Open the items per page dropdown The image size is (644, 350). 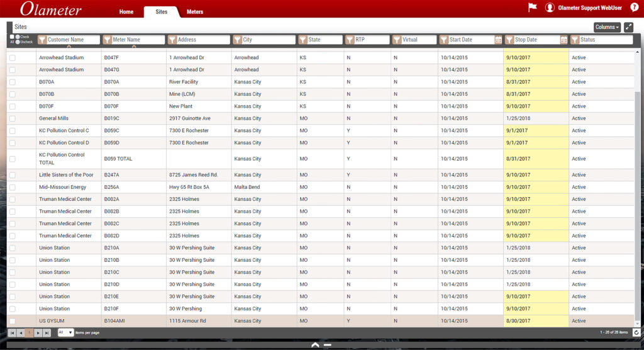click(x=65, y=332)
